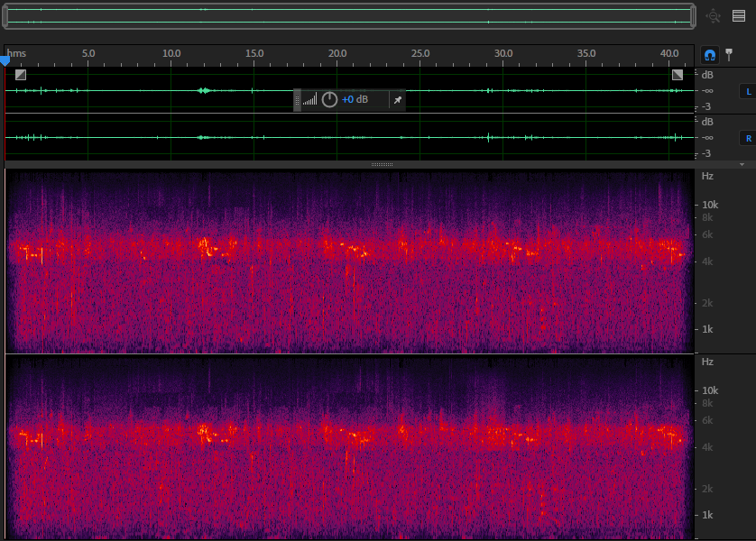Screen dimensions: 756x541
Task: Click the zoom out full navigator icon
Action: (x=714, y=15)
